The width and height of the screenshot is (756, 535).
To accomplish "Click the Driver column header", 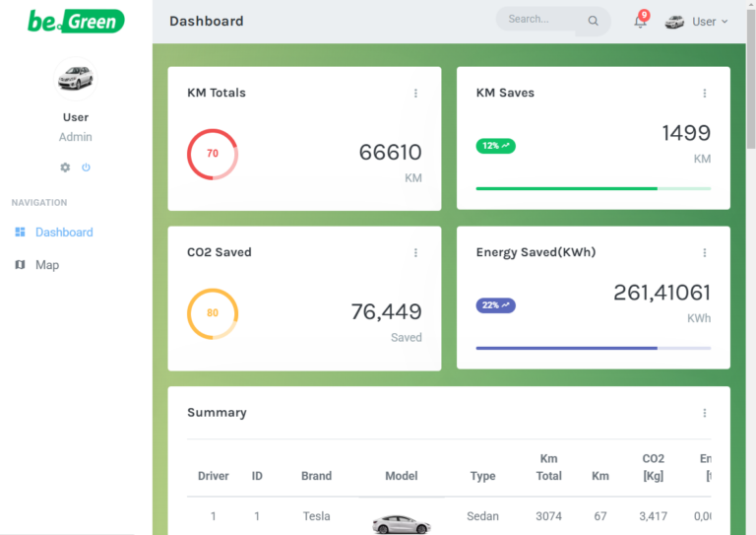I will pos(213,476).
